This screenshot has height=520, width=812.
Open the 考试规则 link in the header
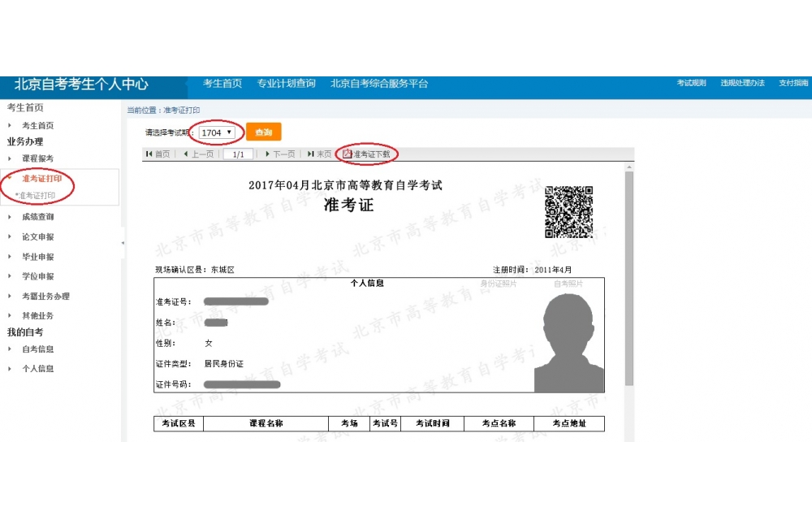[x=691, y=84]
